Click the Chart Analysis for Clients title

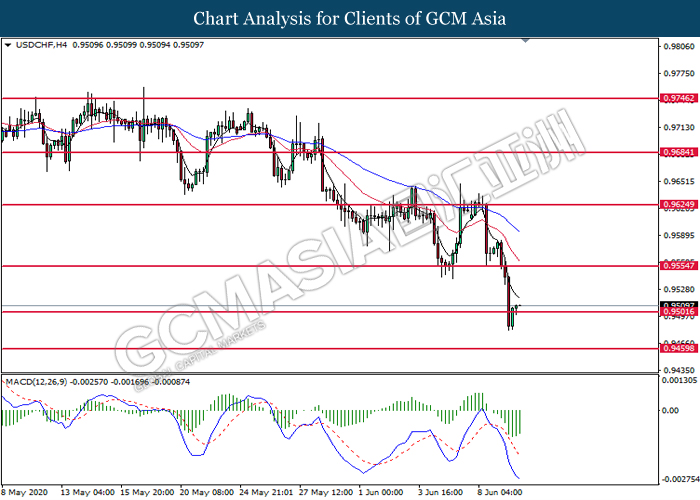pyautogui.click(x=350, y=19)
